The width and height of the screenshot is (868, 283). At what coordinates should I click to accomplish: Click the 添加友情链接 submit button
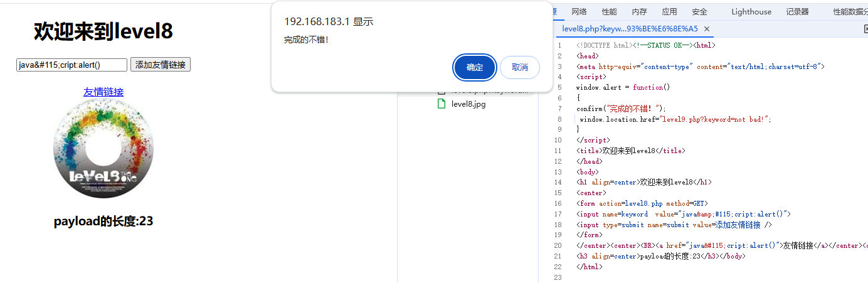tap(160, 65)
